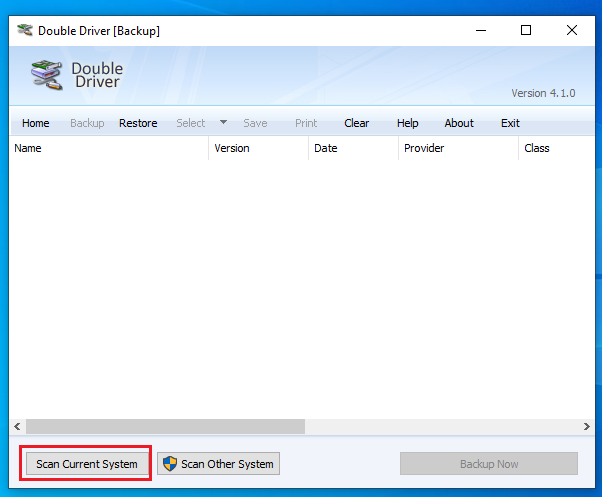
Task: Sort by the Version column header
Action: coord(259,148)
